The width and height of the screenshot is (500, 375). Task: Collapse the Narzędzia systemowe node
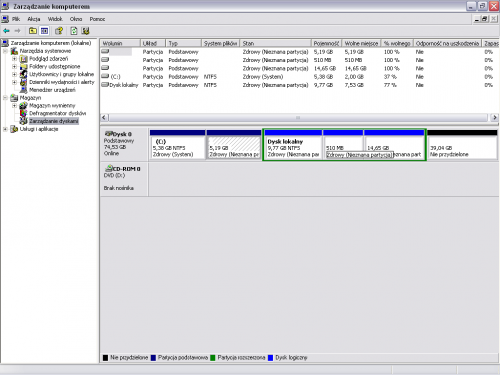[5, 51]
